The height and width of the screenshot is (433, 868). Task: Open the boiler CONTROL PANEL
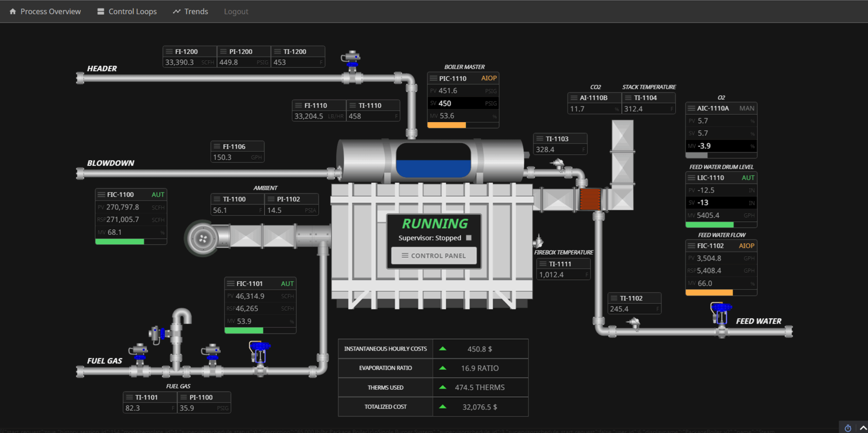click(x=434, y=255)
